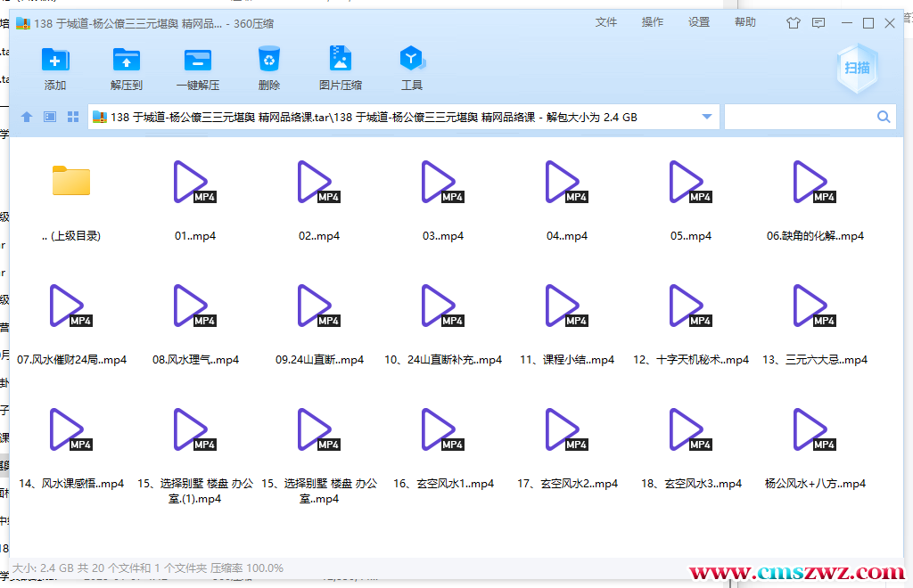Open the 帮助 (Help) menu
913x588 pixels.
click(x=745, y=22)
